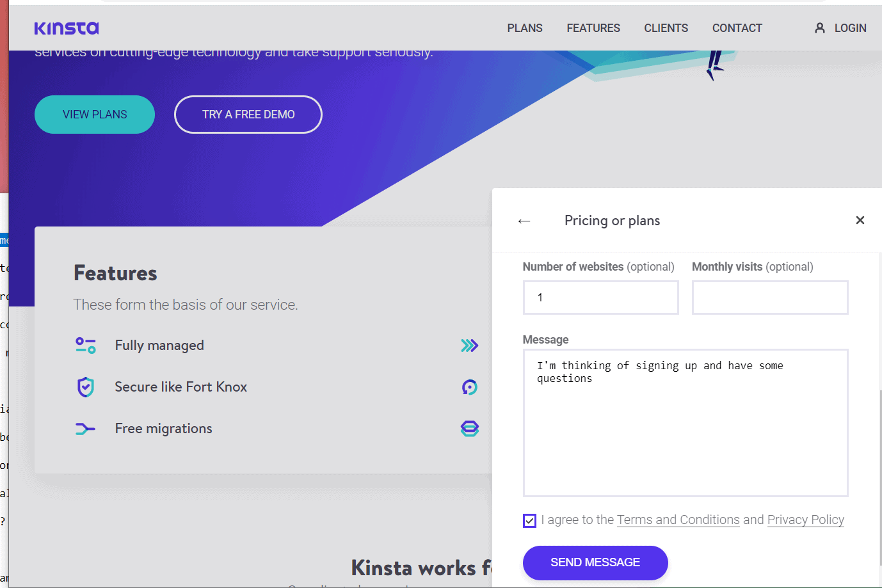Viewport: 882px width, 588px height.
Task: Uncheck the agree to Terms checkbox
Action: 529,521
